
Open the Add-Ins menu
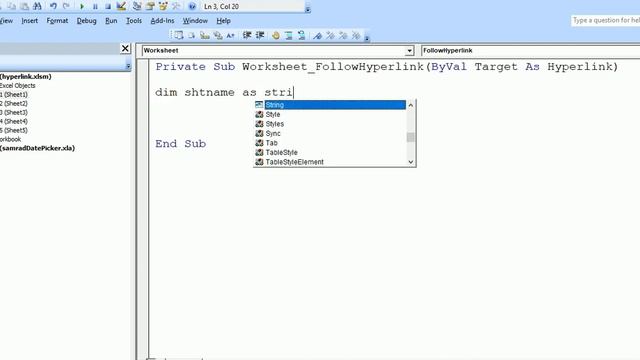[x=162, y=20]
